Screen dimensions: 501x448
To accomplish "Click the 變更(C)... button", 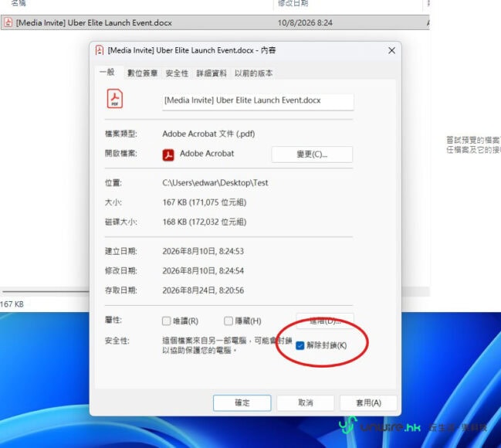I will coord(312,154).
